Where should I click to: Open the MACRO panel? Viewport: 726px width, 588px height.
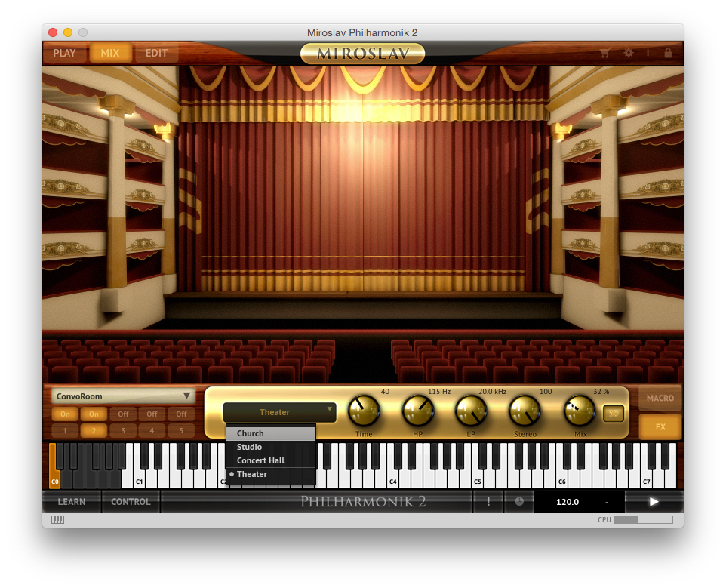pyautogui.click(x=660, y=398)
